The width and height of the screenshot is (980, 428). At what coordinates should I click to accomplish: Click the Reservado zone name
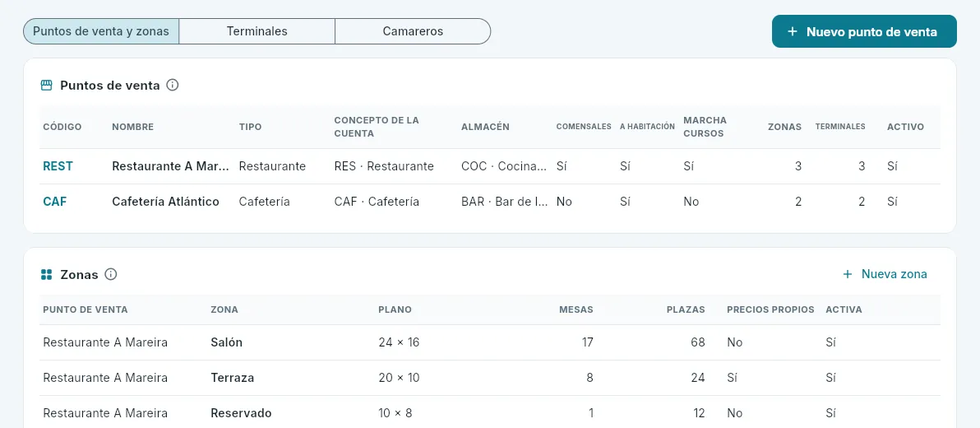tap(241, 413)
